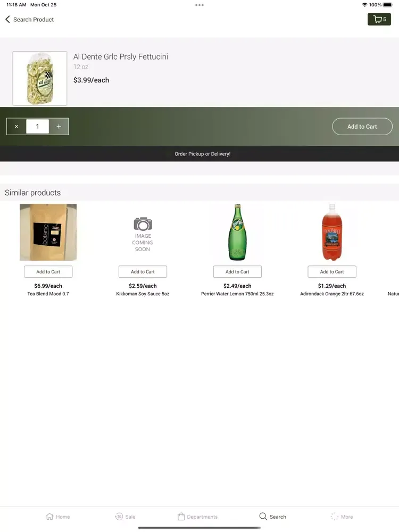Open the Tea Blend Mood product image

(48, 232)
